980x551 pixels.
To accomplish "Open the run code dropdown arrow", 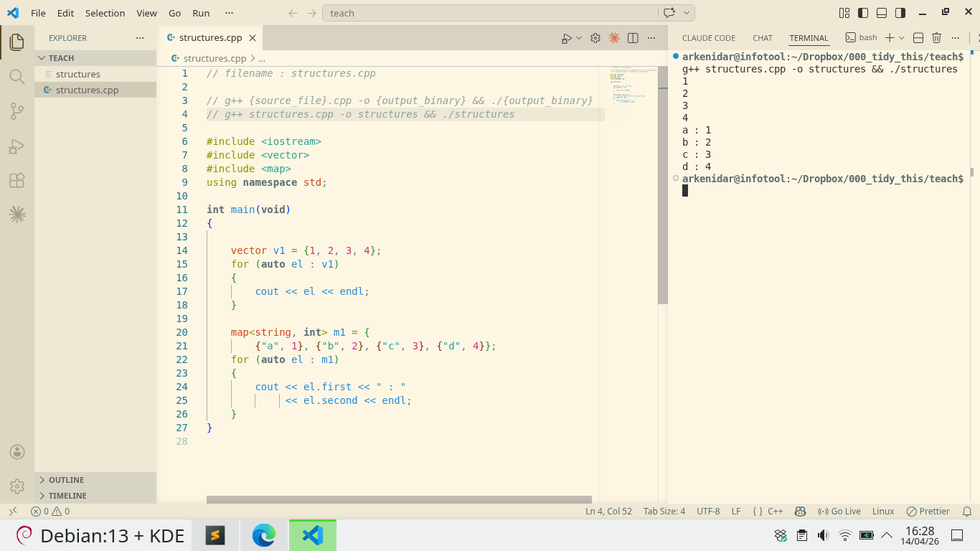I will [579, 38].
